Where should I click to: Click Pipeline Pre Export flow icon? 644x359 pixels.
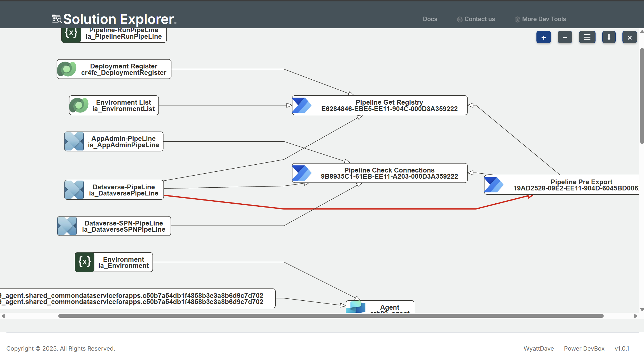tap(494, 185)
